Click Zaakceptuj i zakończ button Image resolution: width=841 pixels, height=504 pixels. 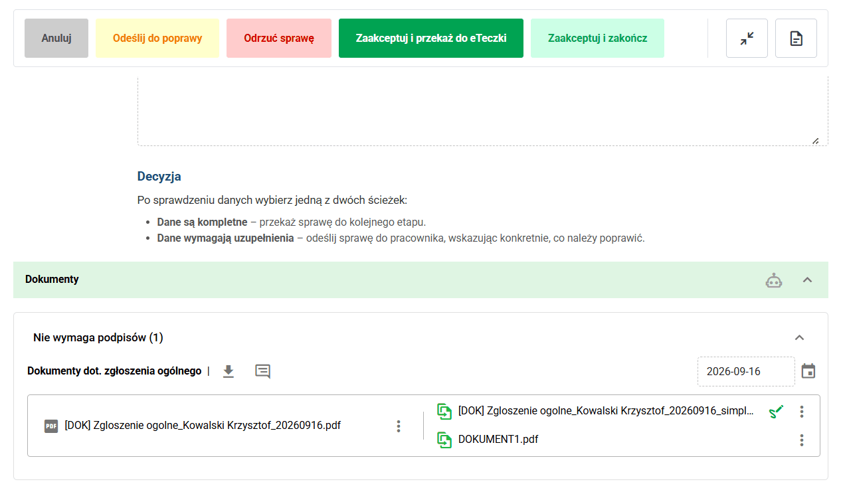(x=598, y=39)
